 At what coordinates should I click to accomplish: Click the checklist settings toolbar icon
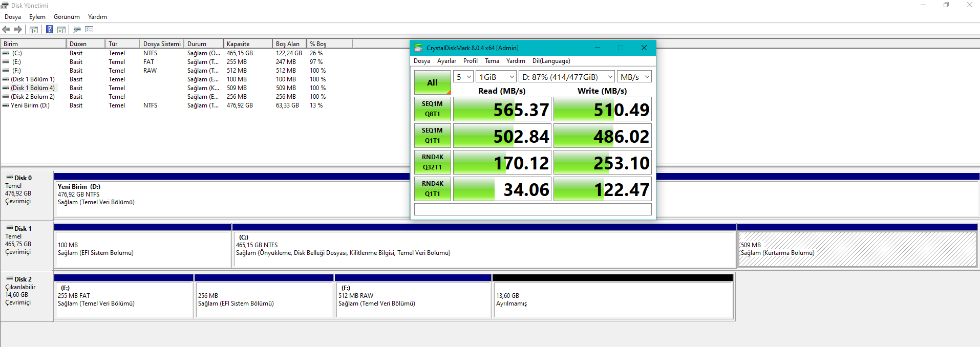point(90,30)
